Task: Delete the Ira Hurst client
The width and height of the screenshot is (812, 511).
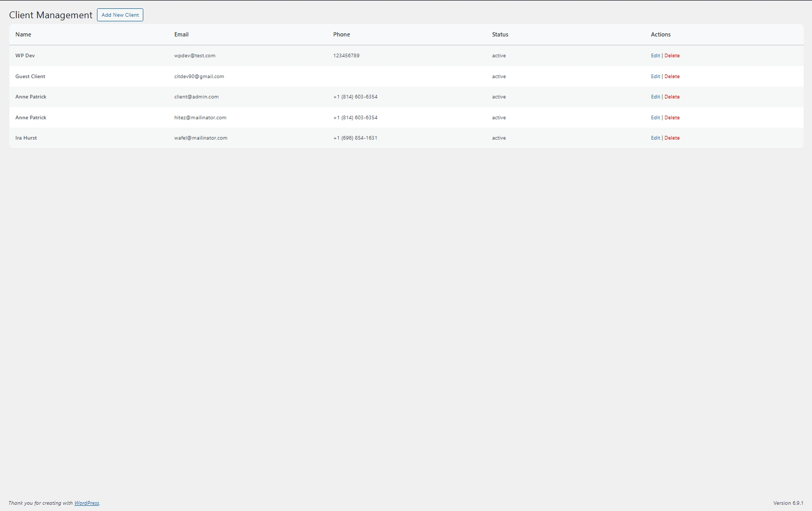Action: 672,138
